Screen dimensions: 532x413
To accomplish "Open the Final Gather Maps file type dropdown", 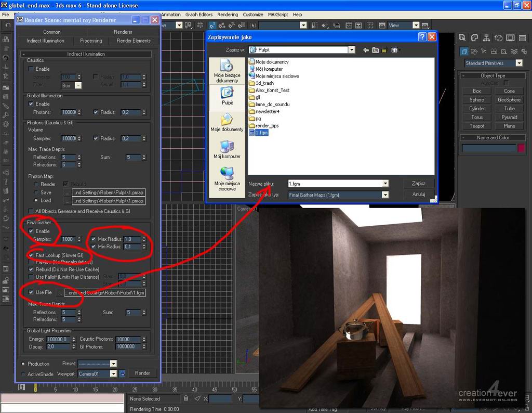I will click(x=385, y=195).
